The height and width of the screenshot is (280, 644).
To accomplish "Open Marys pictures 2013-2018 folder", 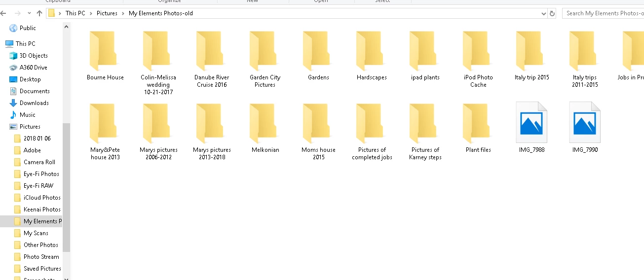I will pos(212,132).
